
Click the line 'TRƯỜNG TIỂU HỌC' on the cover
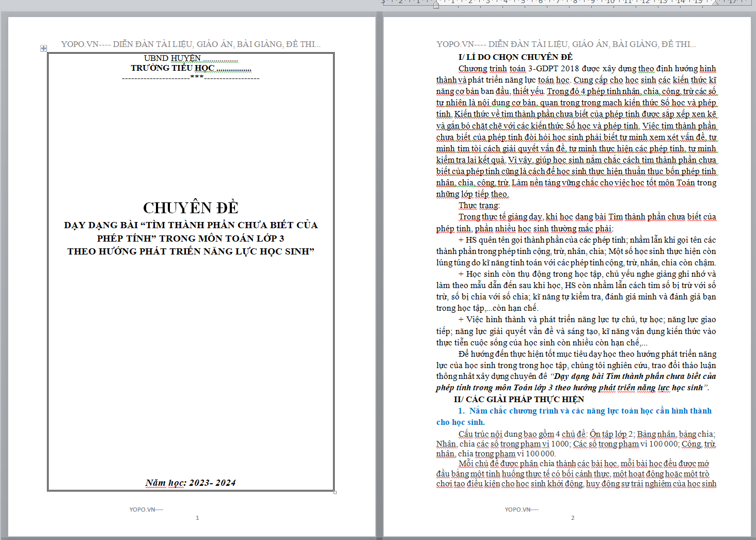(x=191, y=68)
